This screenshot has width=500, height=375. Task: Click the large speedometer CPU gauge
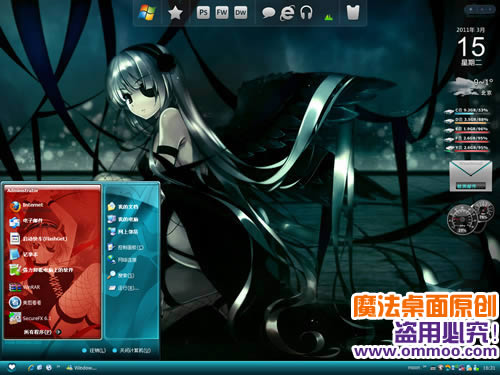click(x=462, y=220)
